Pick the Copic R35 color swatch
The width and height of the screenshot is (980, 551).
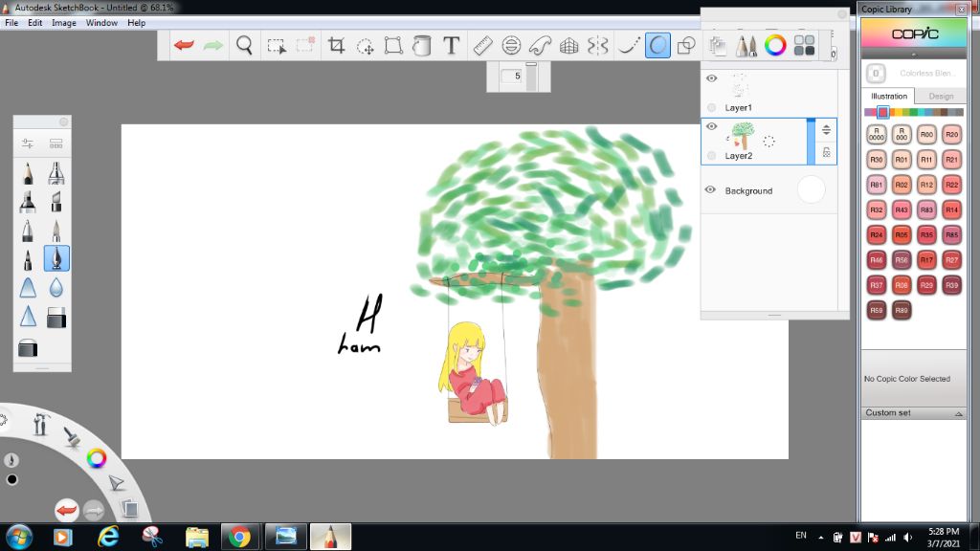[926, 235]
